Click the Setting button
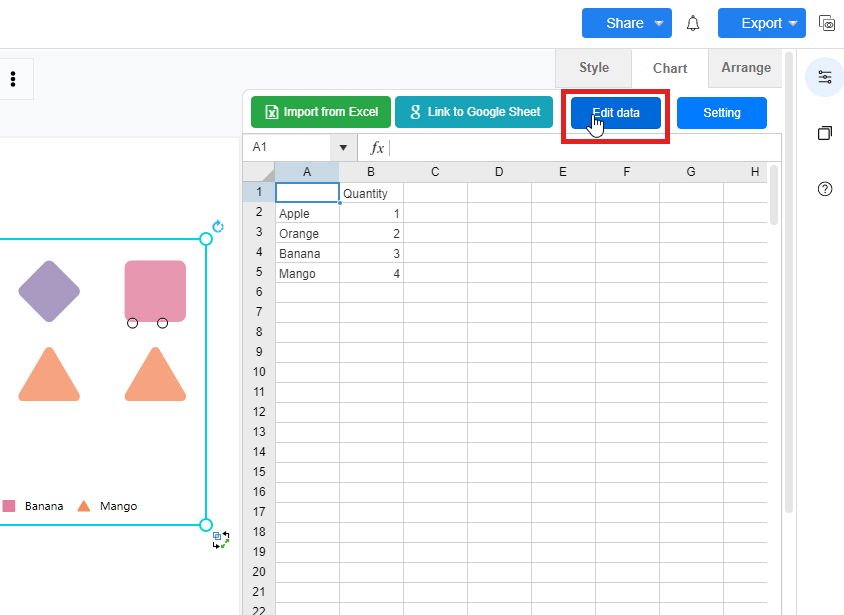Viewport: 844px width, 615px height. tap(721, 113)
